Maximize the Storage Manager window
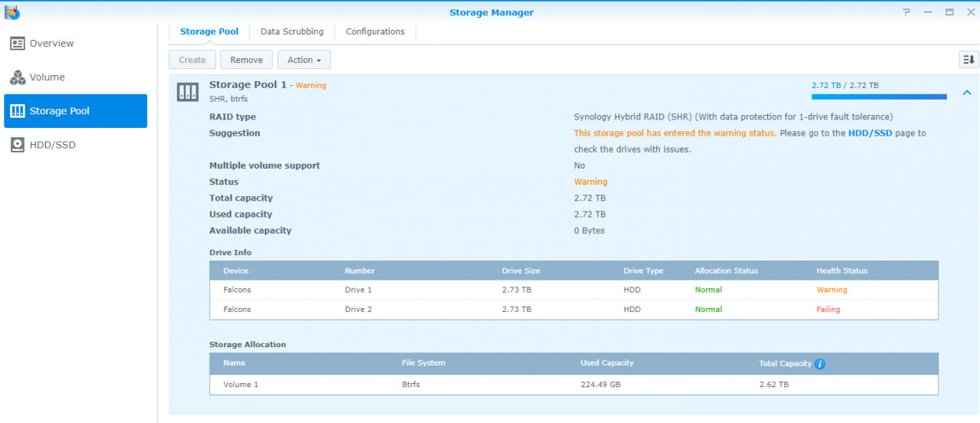The width and height of the screenshot is (980, 423). (x=949, y=12)
